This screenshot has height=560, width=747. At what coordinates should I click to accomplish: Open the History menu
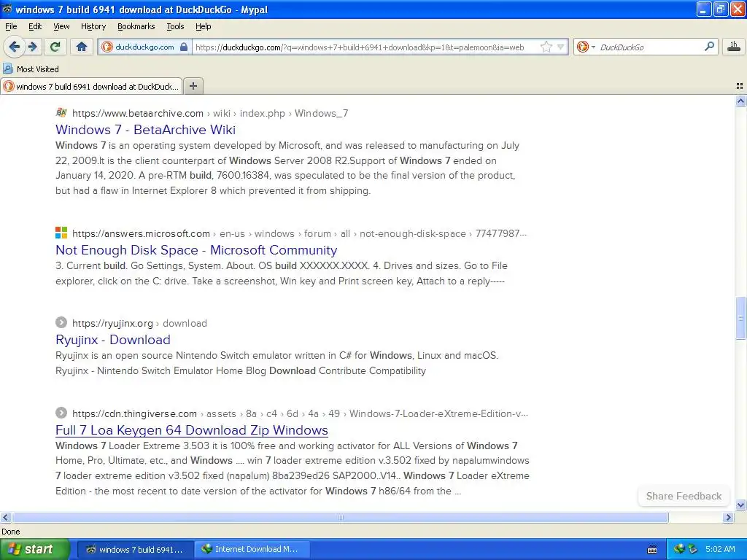93,27
